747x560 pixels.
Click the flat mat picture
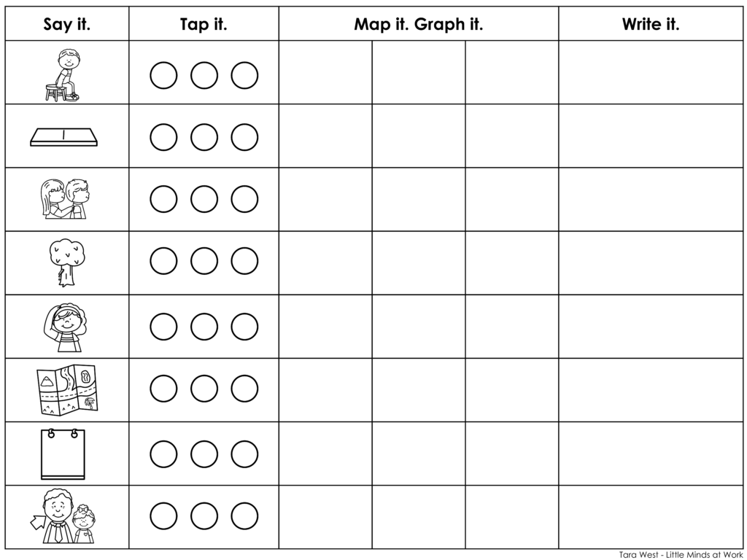tap(64, 137)
